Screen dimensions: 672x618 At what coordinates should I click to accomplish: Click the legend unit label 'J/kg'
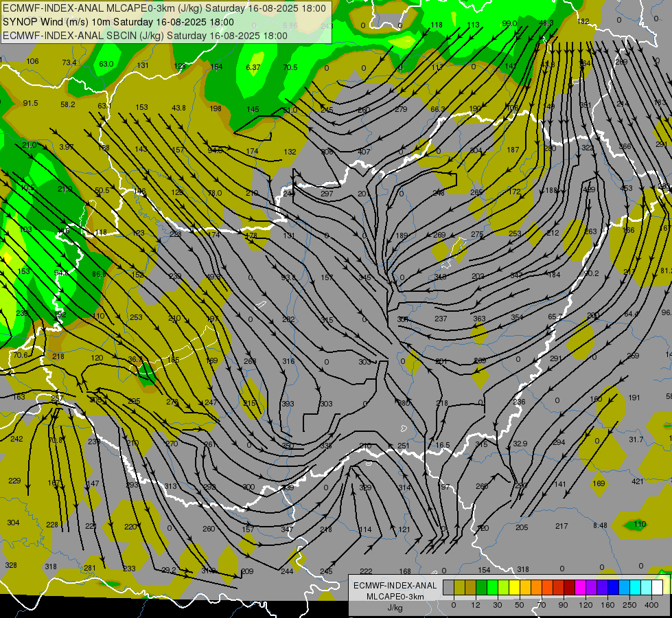pyautogui.click(x=395, y=608)
